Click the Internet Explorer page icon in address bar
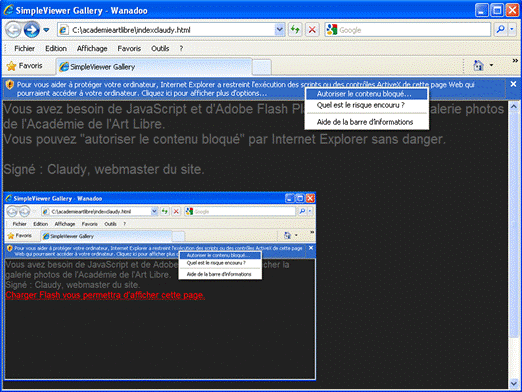The height and width of the screenshot is (392, 522). click(64, 30)
